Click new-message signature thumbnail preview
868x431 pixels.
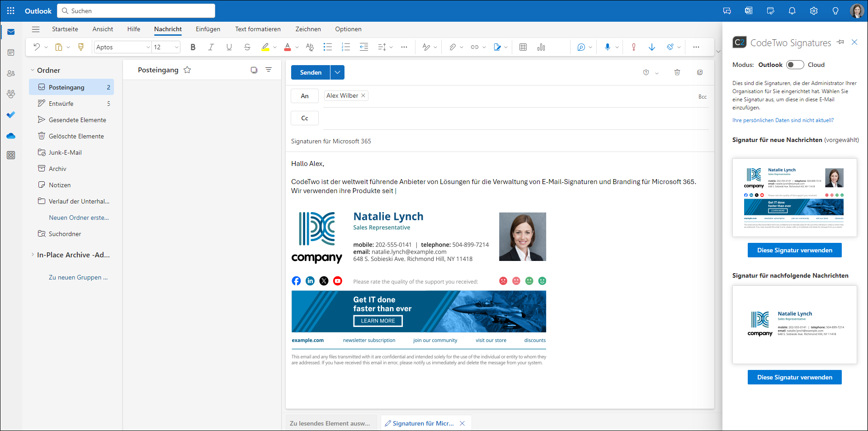(794, 198)
